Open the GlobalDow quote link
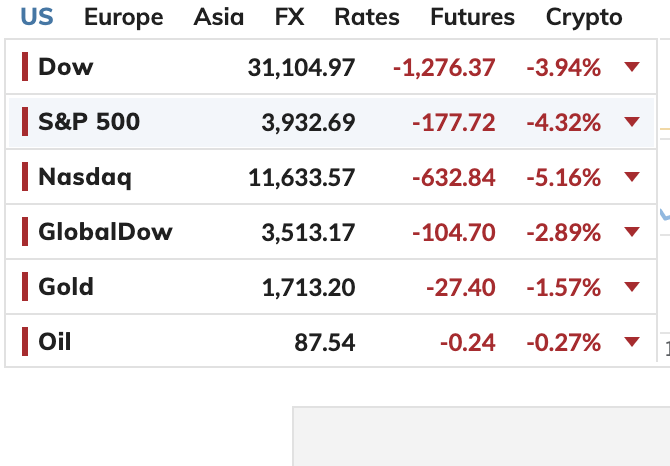The width and height of the screenshot is (670, 466). (105, 232)
